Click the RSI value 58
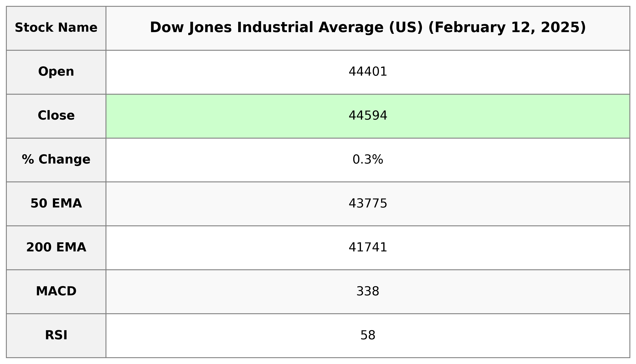Screen dimensions: 636x364 (x=368, y=335)
